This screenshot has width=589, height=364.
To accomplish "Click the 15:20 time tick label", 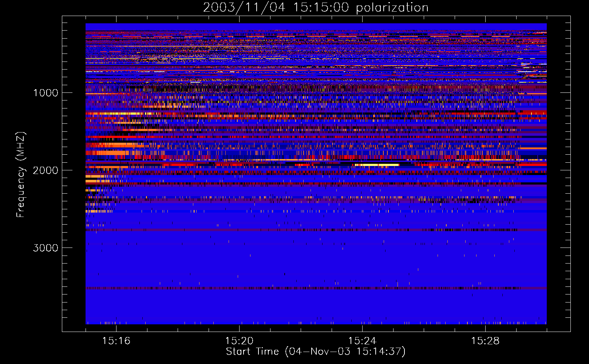I will tap(239, 341).
